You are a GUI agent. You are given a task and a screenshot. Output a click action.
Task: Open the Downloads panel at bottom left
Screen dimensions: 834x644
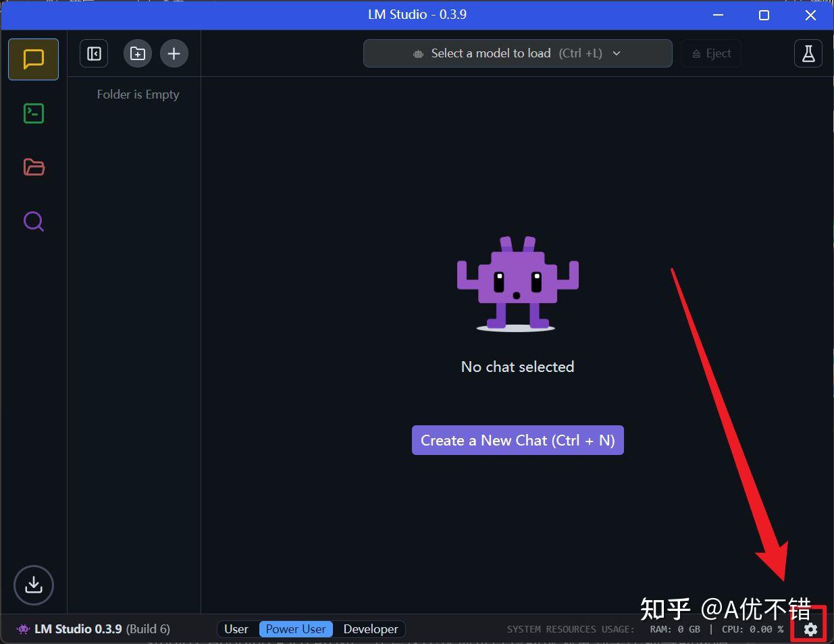33,585
